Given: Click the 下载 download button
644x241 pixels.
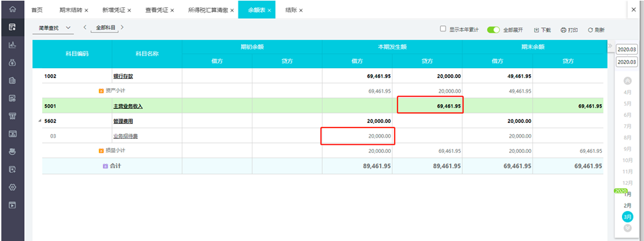Looking at the screenshot, I should (542, 30).
